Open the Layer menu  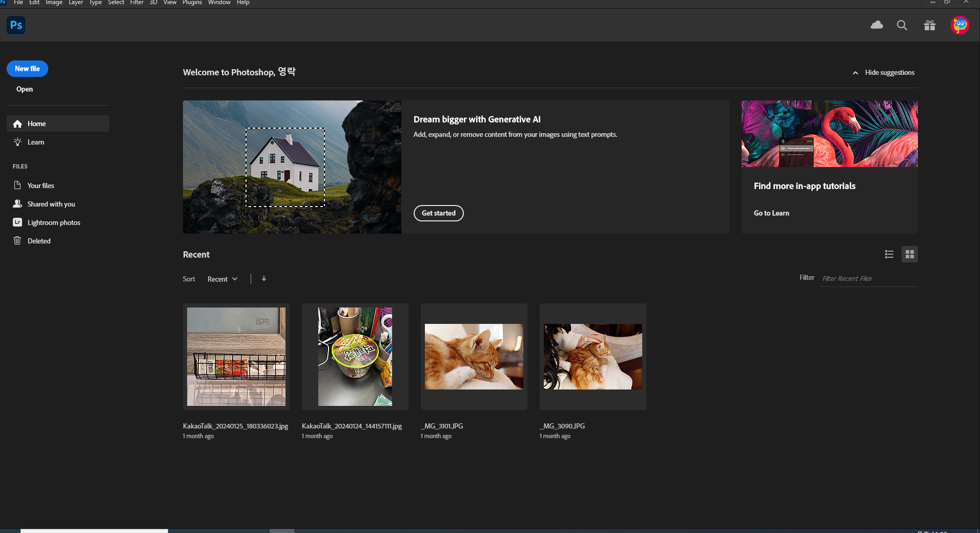click(76, 3)
